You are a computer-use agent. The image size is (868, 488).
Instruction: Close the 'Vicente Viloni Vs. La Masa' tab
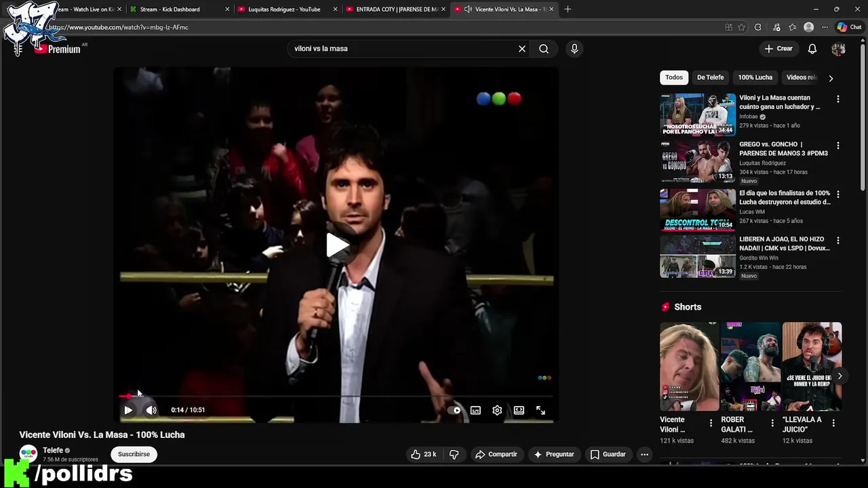coord(551,9)
